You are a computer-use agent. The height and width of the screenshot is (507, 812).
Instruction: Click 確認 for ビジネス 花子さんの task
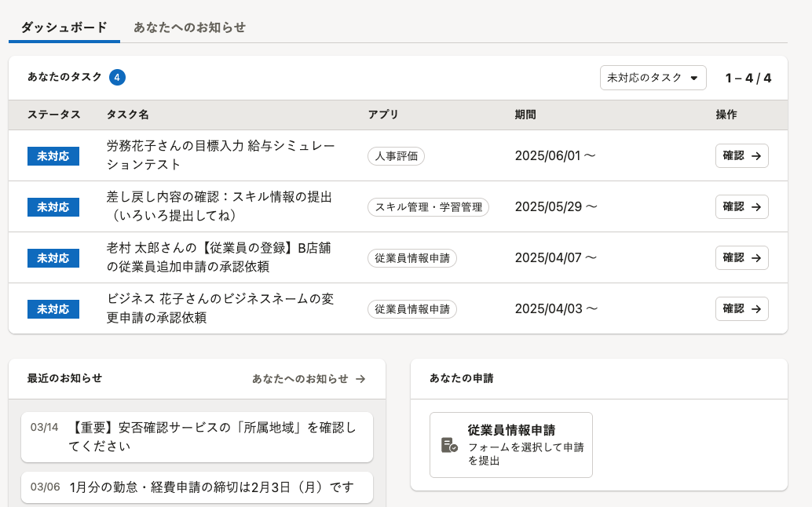(741, 309)
